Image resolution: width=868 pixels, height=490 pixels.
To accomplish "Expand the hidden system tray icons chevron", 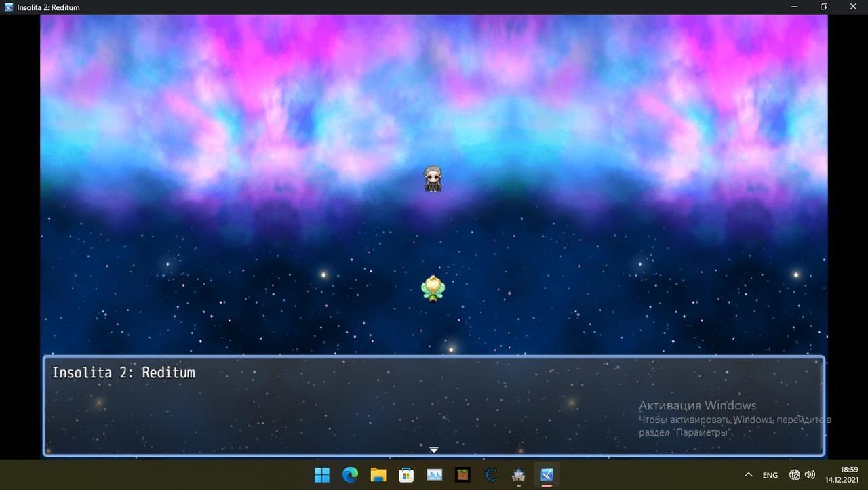I will point(749,474).
